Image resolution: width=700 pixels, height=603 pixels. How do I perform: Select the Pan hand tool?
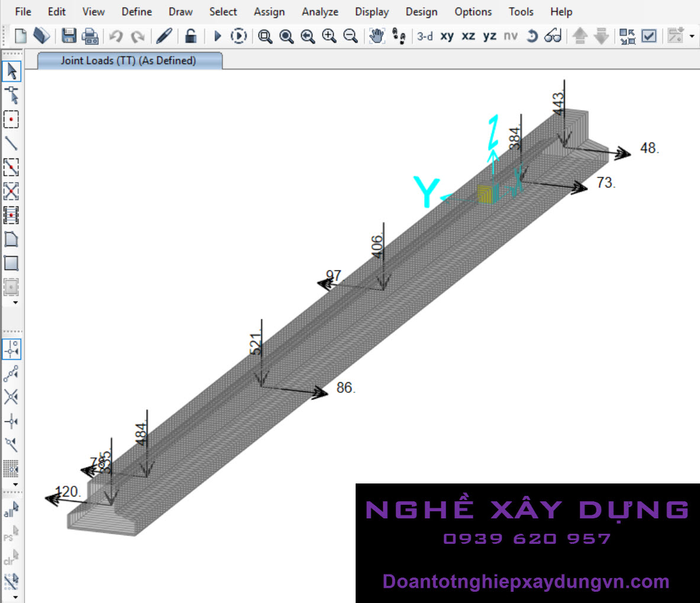point(377,36)
